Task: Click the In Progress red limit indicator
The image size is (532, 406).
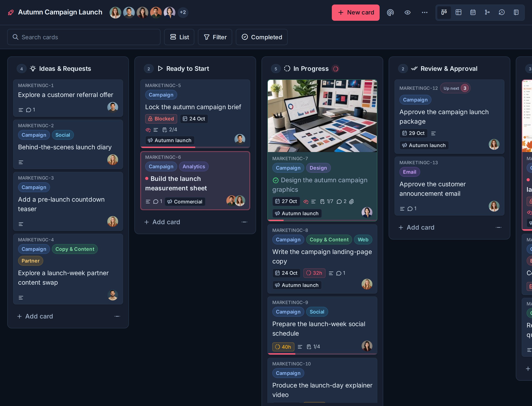Action: [x=335, y=69]
